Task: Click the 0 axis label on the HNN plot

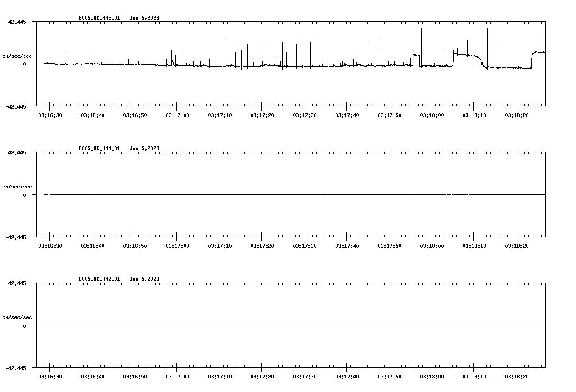Action: tap(25, 195)
